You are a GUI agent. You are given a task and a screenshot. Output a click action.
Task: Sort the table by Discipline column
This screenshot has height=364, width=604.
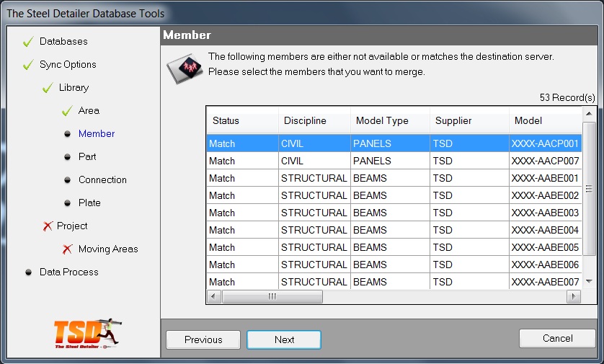coord(314,120)
